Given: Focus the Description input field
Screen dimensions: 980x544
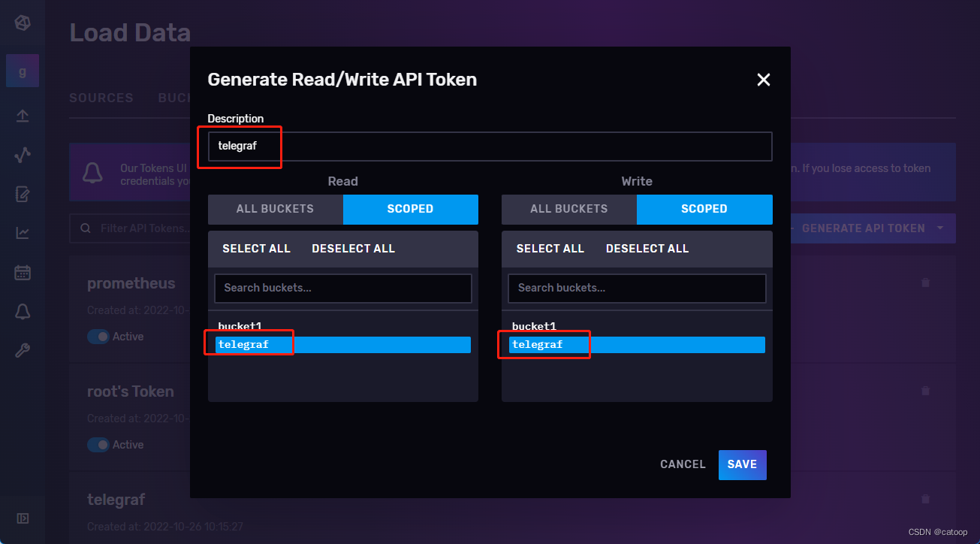Looking at the screenshot, I should click(490, 146).
